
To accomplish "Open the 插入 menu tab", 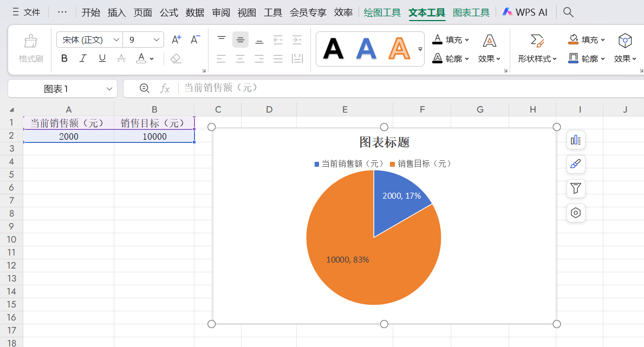I will coord(116,12).
